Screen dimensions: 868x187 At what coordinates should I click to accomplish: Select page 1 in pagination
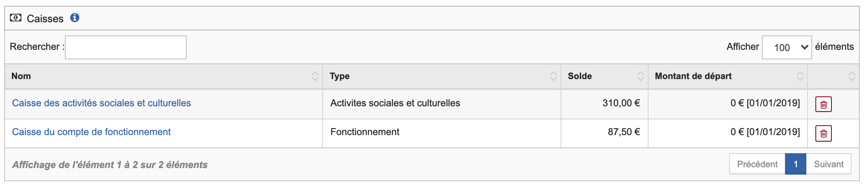click(796, 164)
